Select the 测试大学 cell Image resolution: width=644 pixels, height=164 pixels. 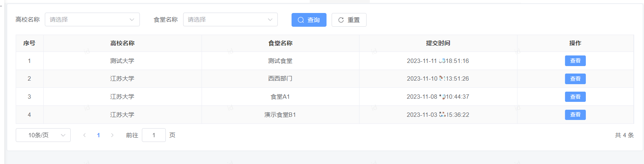(122, 61)
